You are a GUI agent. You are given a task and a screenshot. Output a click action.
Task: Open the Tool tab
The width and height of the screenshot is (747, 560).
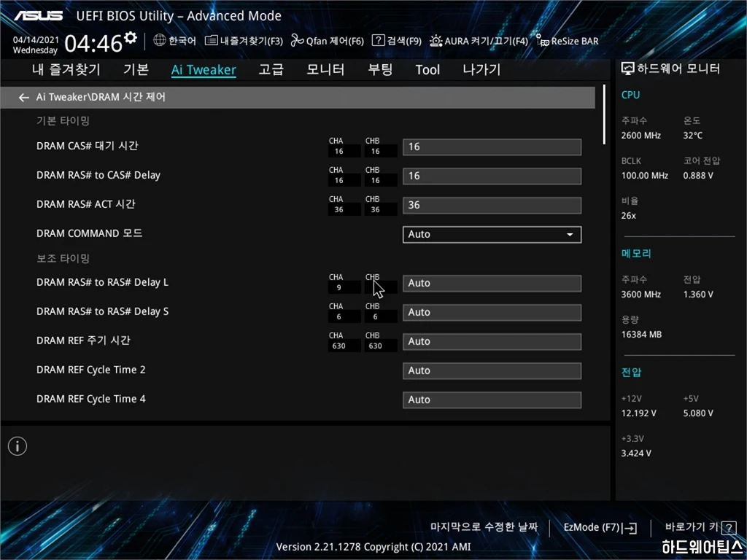(x=427, y=70)
